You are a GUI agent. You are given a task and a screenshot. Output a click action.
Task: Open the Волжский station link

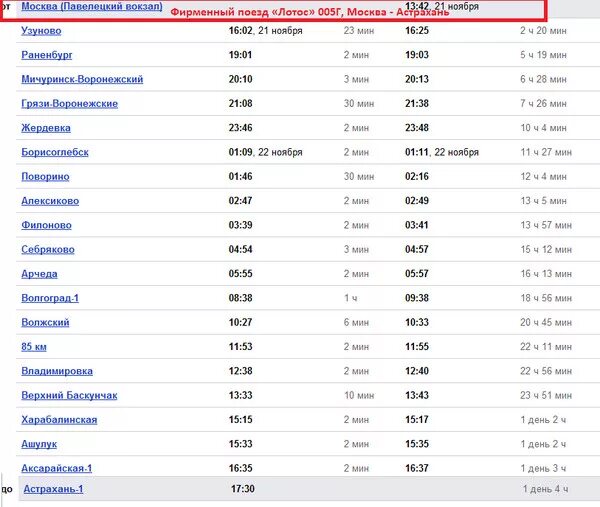46,323
